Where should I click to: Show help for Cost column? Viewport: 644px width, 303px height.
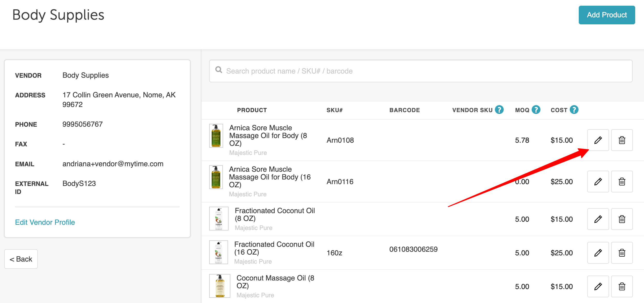pyautogui.click(x=574, y=110)
